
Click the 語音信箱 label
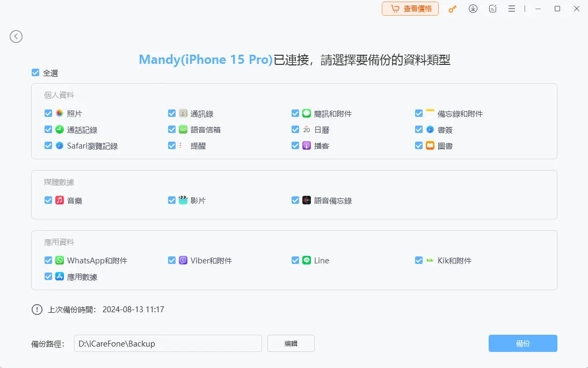[206, 130]
